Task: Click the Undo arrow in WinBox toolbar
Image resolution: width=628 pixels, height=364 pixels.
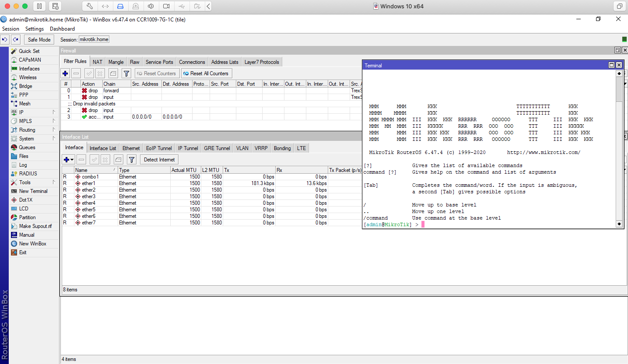Action: coord(5,39)
